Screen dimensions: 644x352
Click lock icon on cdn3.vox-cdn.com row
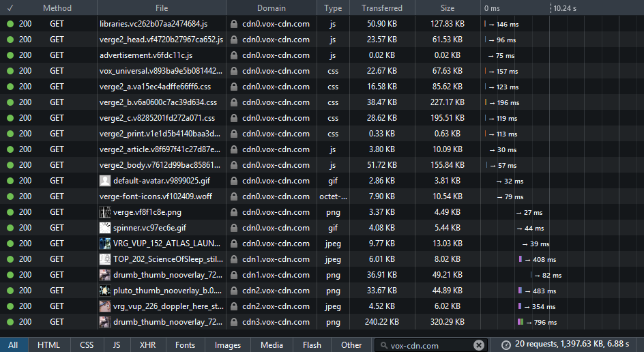pos(234,322)
